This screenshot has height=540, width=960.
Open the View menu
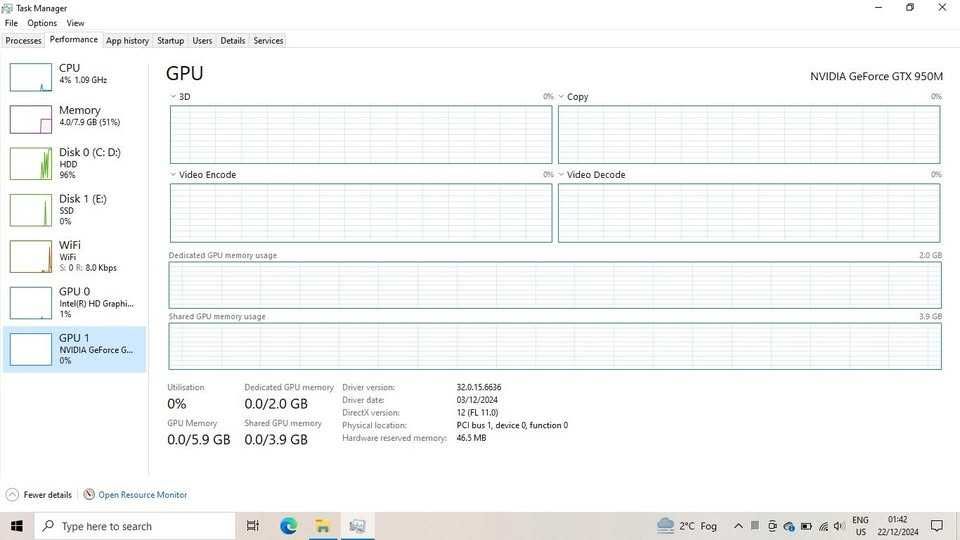click(x=75, y=23)
